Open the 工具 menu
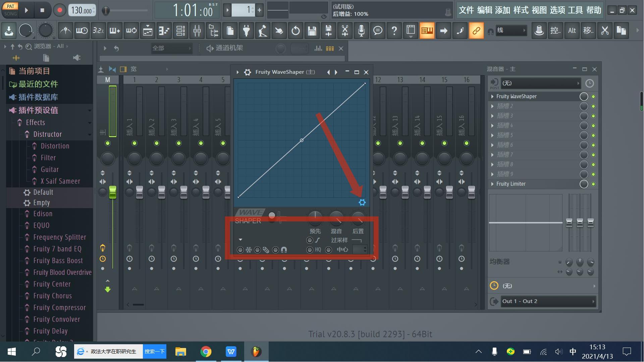Viewport: 644px width, 362px height. [575, 10]
